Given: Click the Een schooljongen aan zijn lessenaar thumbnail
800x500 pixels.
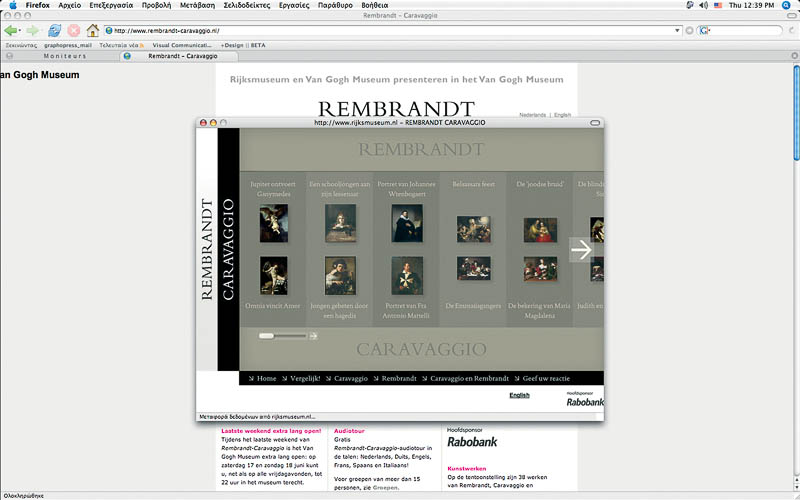Looking at the screenshot, I should (x=340, y=223).
